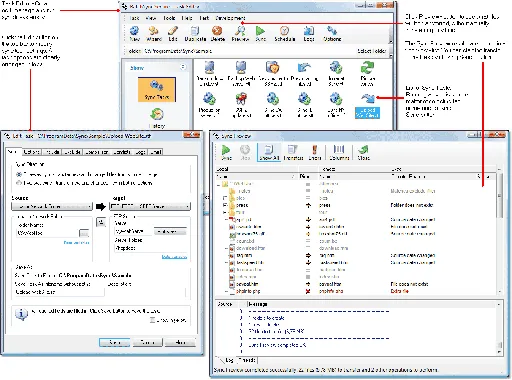Click Stop in the Sync Preview toolbar
The width and height of the screenshot is (512, 380).
[x=245, y=152]
